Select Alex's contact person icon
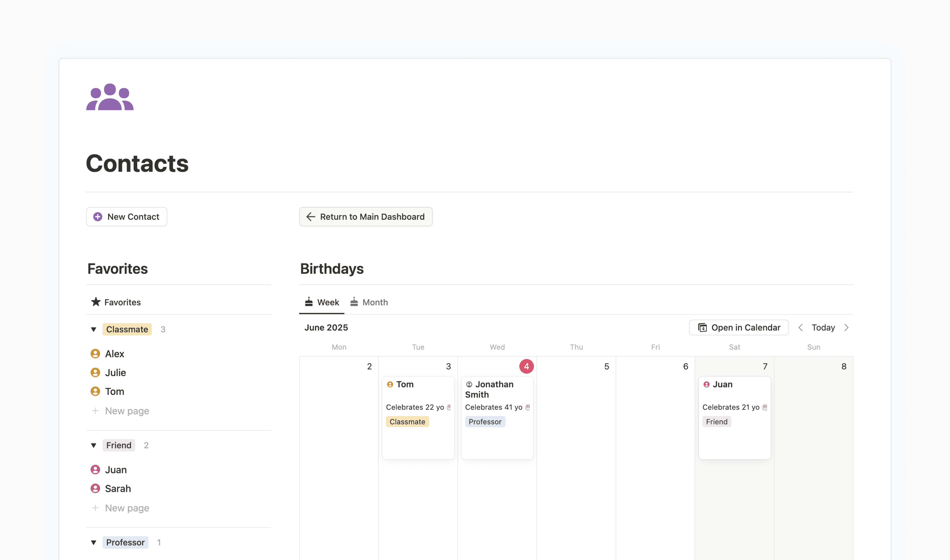This screenshot has height=560, width=950. pyautogui.click(x=95, y=353)
